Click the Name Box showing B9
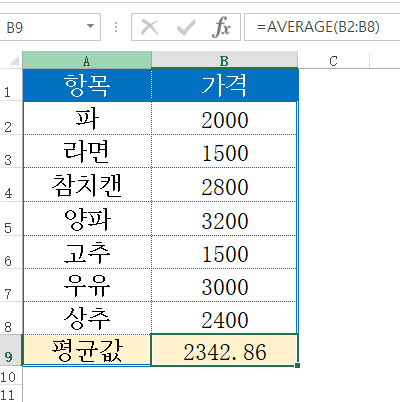400x402 pixels. click(50, 27)
